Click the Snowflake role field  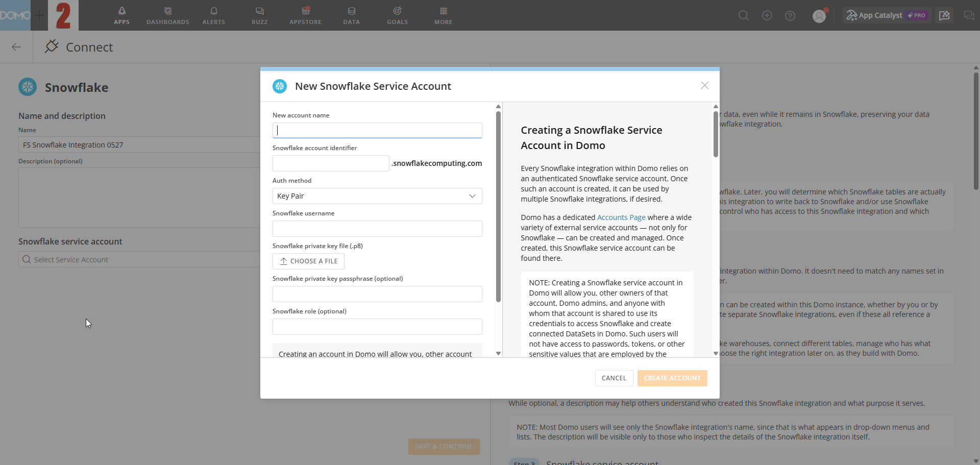(377, 327)
